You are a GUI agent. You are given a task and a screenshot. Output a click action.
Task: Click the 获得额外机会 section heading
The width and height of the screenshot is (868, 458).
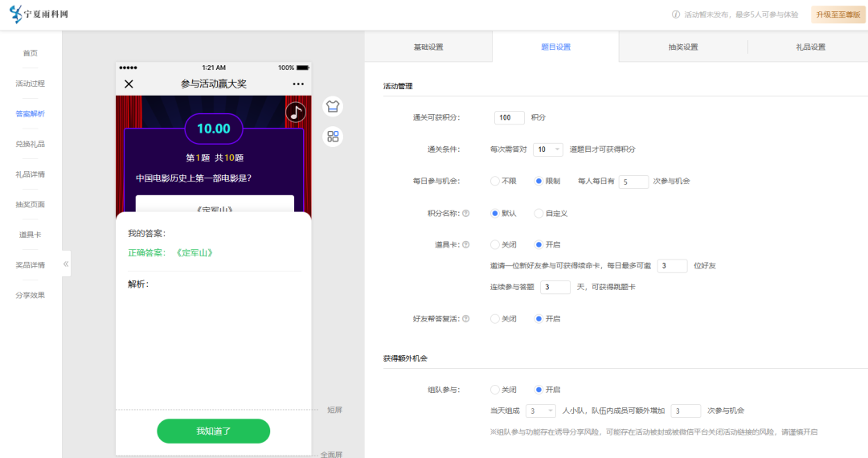point(405,358)
